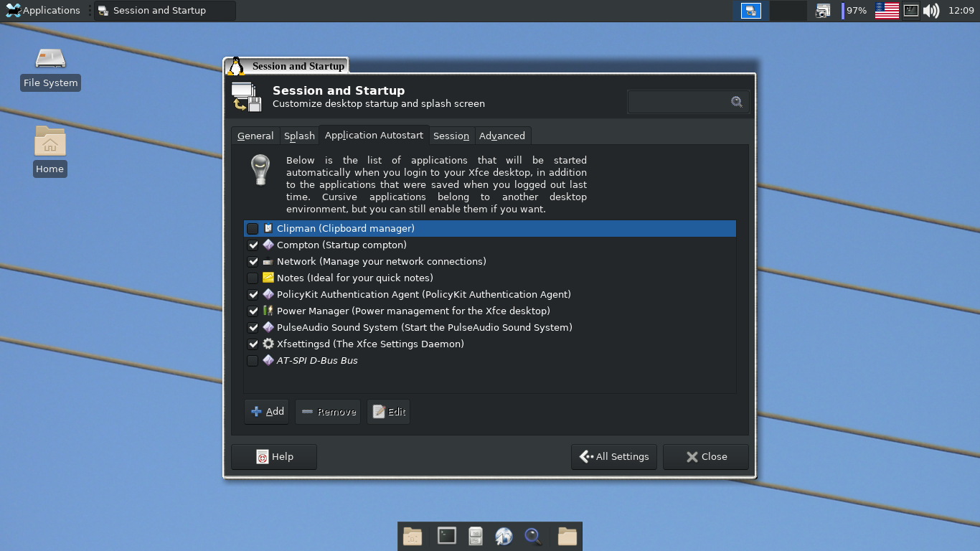Click the Xfsettingsd gear icon
This screenshot has height=551, width=980.
[x=268, y=344]
